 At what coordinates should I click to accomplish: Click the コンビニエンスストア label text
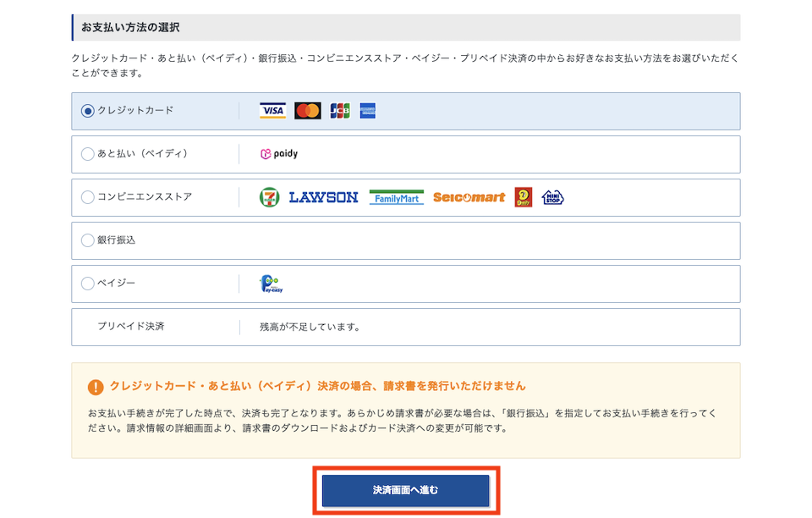pos(145,197)
